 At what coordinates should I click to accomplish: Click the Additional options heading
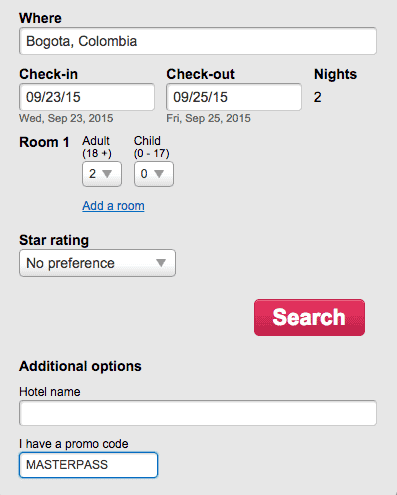pyautogui.click(x=80, y=366)
